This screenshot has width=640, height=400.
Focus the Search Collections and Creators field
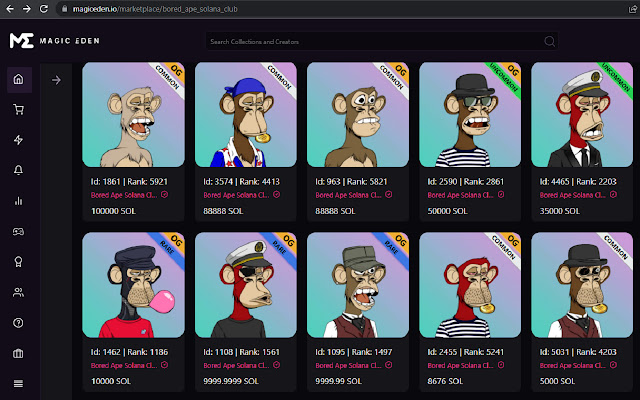[x=382, y=41]
